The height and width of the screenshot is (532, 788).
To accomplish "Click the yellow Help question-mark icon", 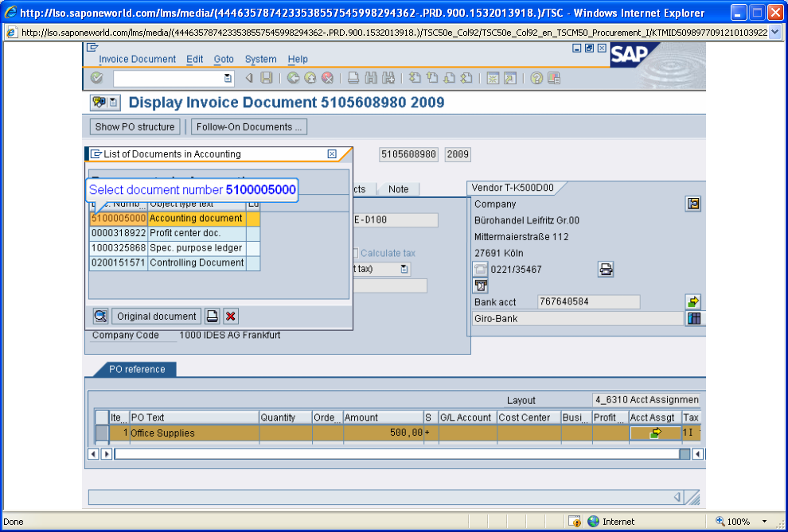I will (536, 78).
